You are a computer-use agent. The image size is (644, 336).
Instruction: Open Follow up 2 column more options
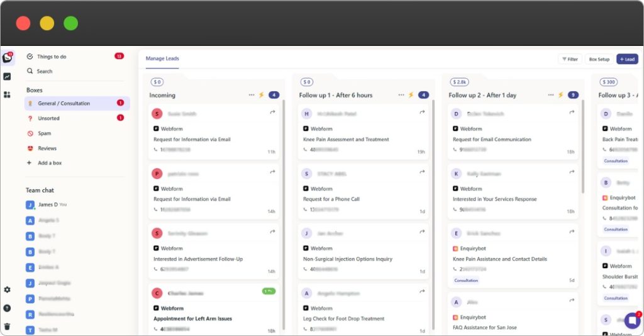point(551,95)
